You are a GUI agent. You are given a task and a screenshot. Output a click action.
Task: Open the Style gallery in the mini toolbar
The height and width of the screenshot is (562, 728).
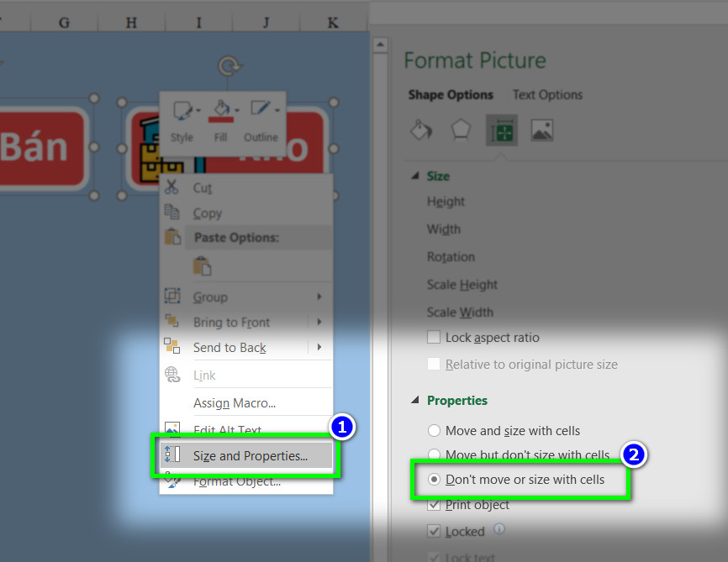tap(181, 110)
